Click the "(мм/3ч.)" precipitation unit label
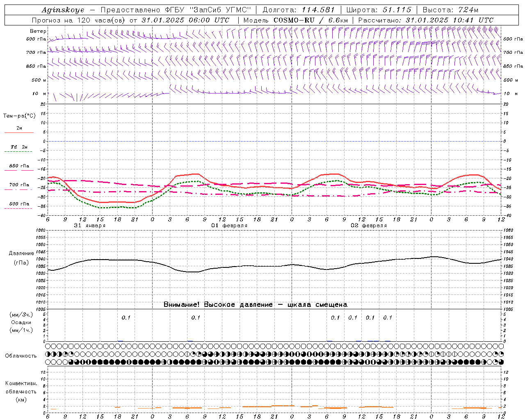Viewport: 525px width, 420px height. pyautogui.click(x=21, y=315)
